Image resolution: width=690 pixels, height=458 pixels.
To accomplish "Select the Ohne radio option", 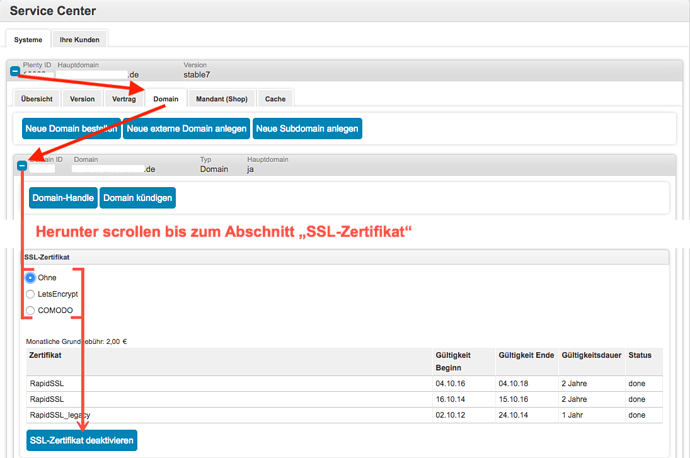I will click(x=30, y=278).
